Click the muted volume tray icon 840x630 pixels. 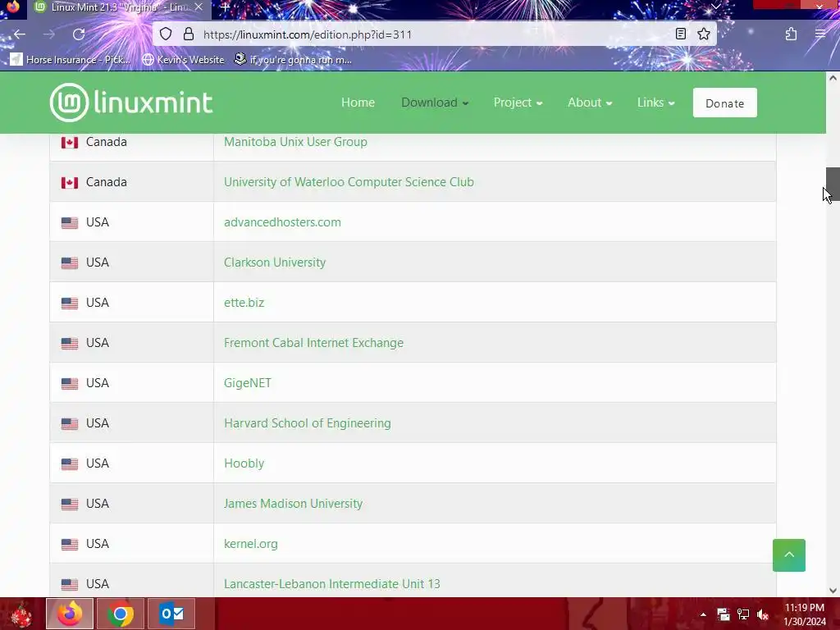coord(763,614)
